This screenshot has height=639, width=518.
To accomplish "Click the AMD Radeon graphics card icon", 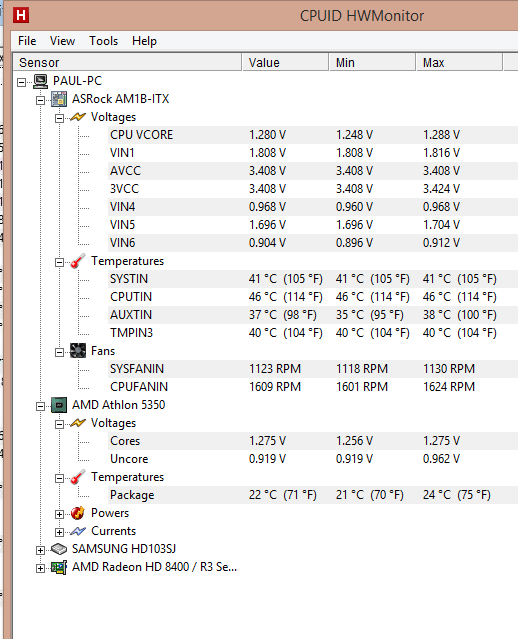I will 59,567.
